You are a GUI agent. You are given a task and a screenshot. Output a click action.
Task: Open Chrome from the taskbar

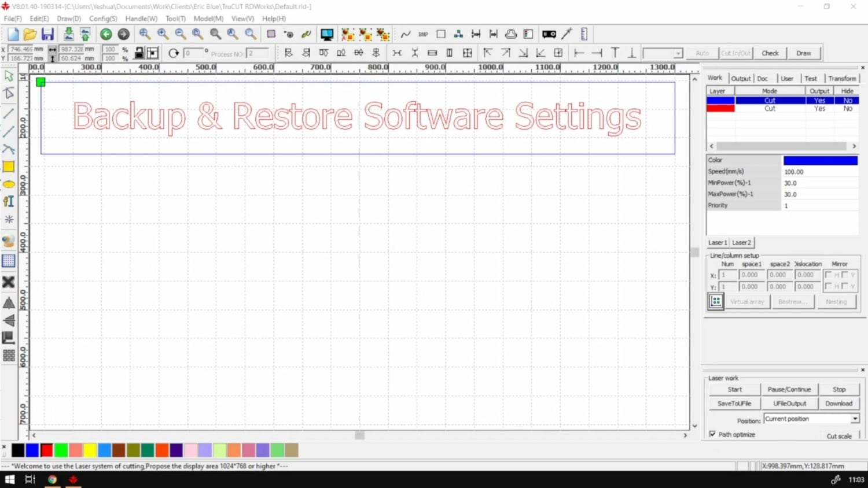pyautogui.click(x=52, y=479)
